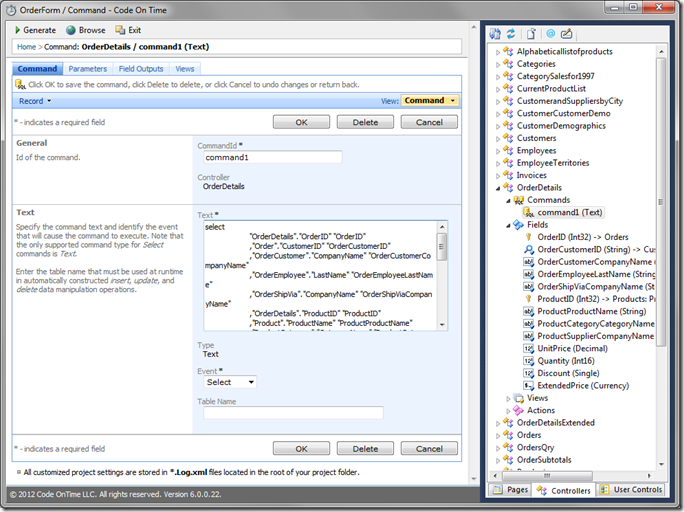684x512 pixels.
Task: Click the UnitPrice numeric field icon
Action: [x=529, y=348]
